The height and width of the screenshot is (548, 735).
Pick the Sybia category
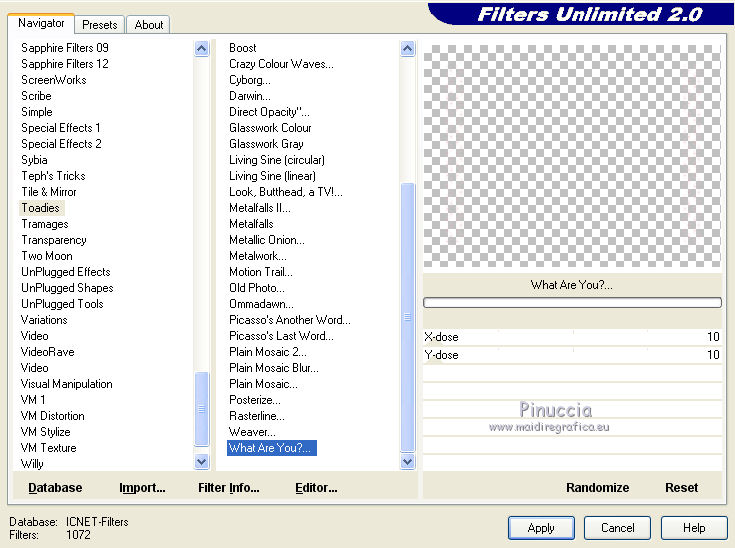coord(34,160)
